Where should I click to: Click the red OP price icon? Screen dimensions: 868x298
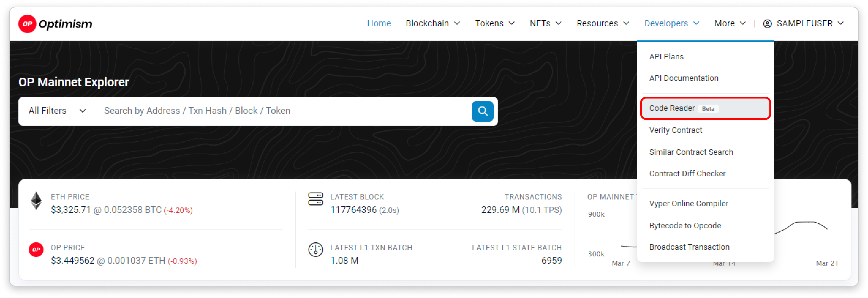tap(36, 250)
